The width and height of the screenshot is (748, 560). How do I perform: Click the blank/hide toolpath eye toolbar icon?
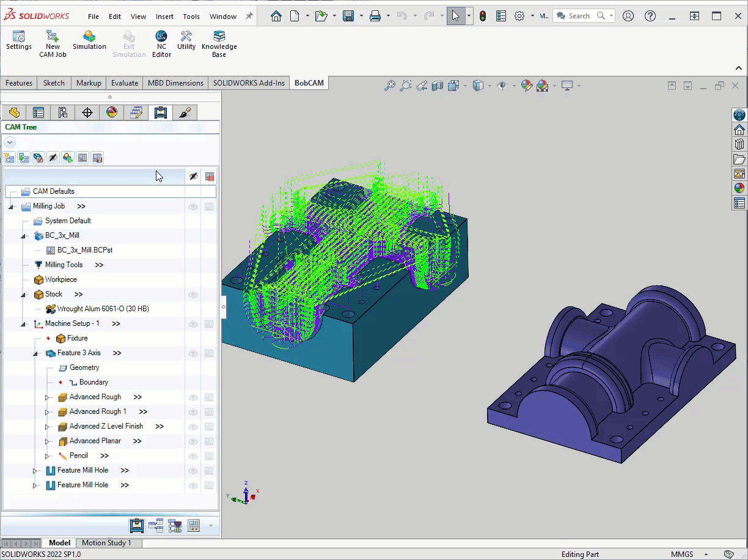pyautogui.click(x=53, y=158)
